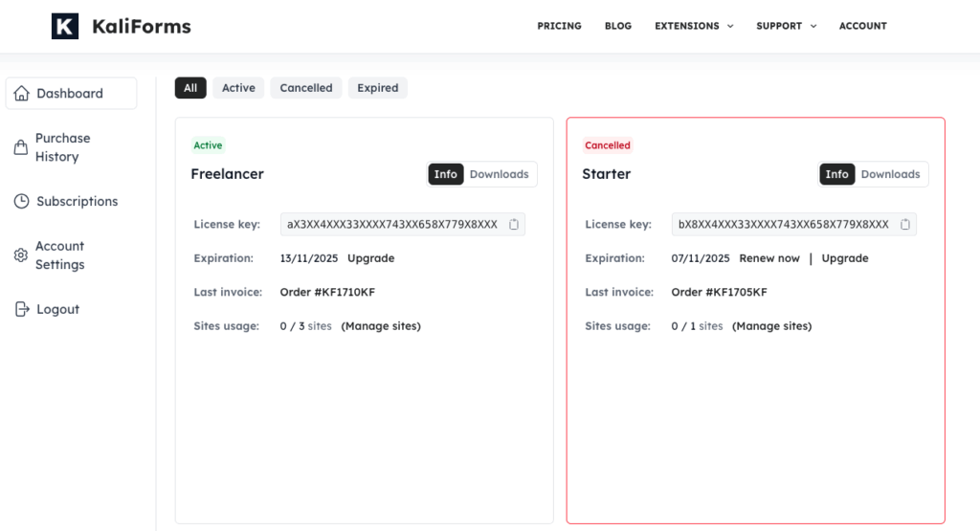Click Renew now for Starter license
This screenshot has height=531, width=980.
(x=769, y=258)
